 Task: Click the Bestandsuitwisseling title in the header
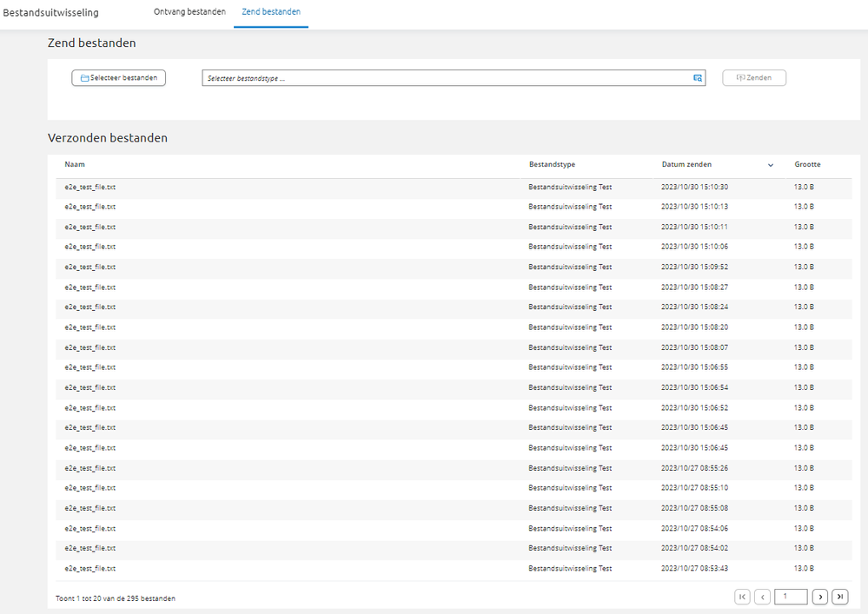(51, 12)
